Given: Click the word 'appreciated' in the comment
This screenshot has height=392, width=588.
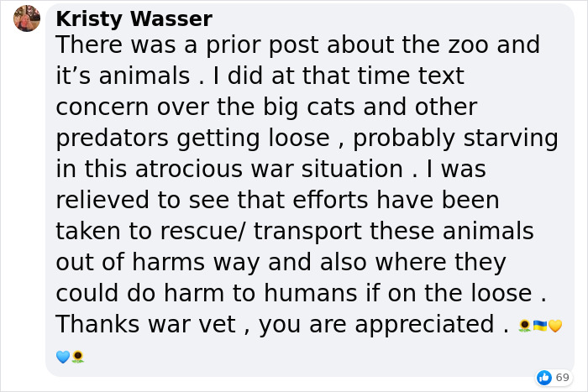Looking at the screenshot, I should coord(424,324).
